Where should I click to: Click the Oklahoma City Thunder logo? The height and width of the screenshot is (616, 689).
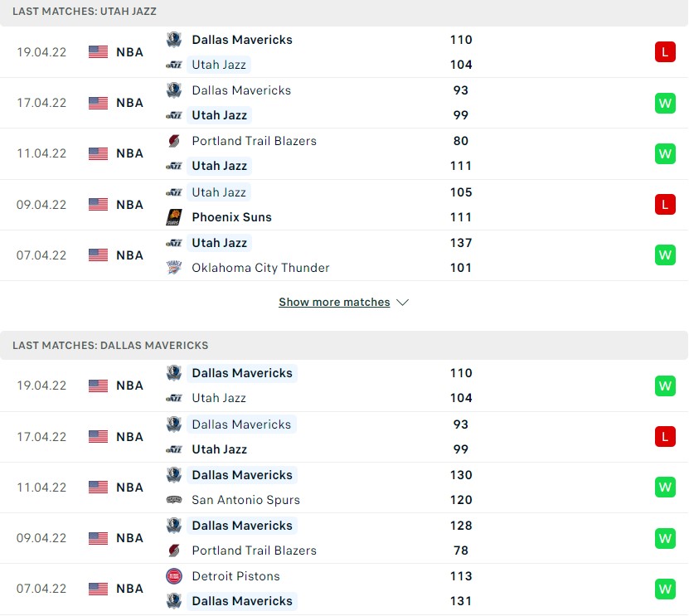click(173, 268)
